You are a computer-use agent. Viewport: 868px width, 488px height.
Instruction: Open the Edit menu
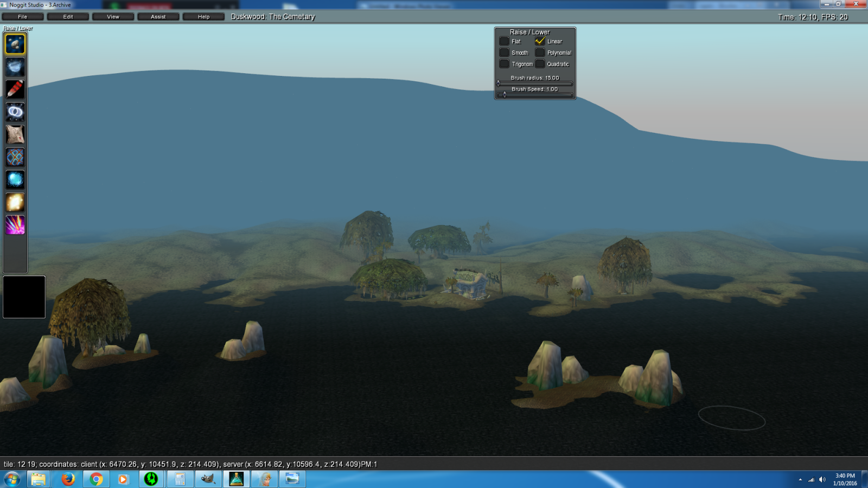coord(68,17)
